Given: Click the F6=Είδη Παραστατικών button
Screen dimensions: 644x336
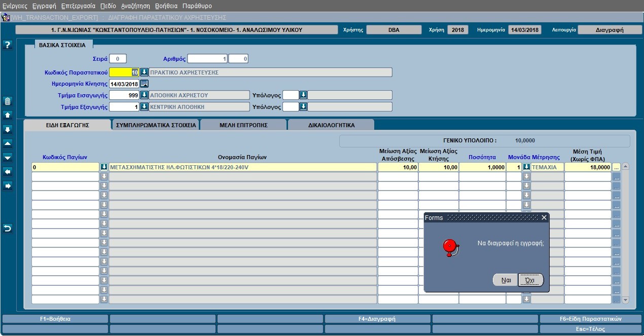Looking at the screenshot, I should (x=592, y=319).
